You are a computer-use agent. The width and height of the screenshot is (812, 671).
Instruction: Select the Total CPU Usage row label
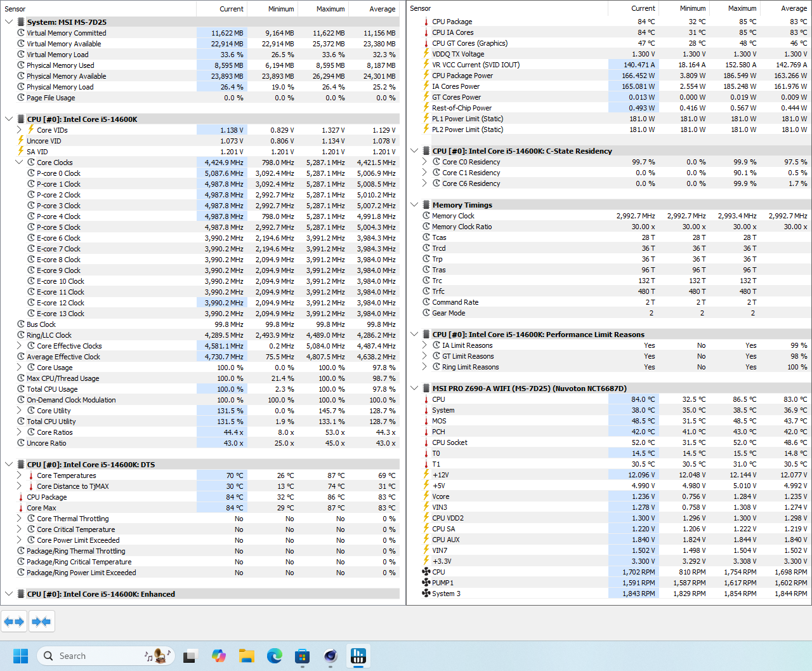point(52,389)
